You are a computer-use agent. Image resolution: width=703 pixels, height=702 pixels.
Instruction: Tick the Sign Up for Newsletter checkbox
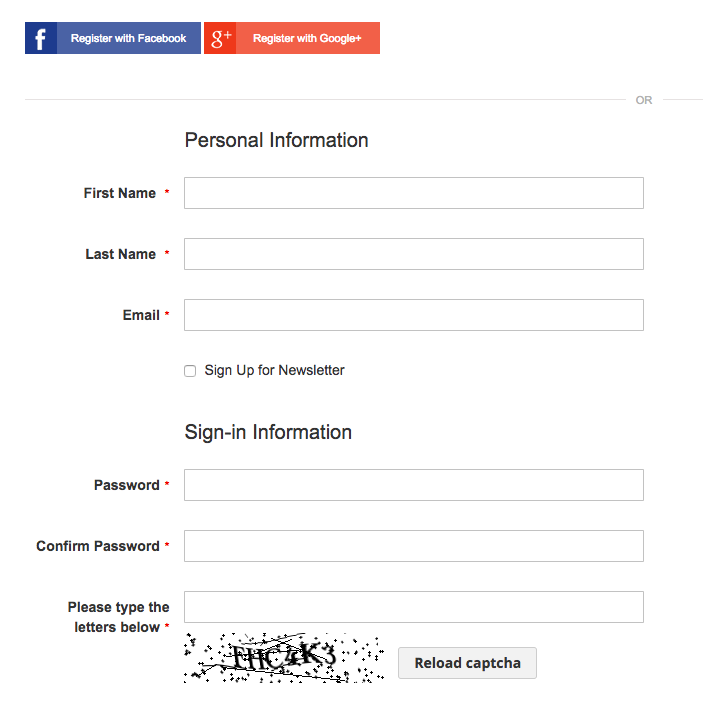(190, 371)
